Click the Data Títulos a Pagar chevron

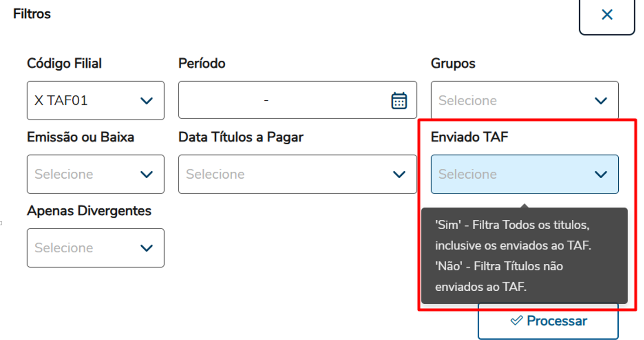(399, 174)
